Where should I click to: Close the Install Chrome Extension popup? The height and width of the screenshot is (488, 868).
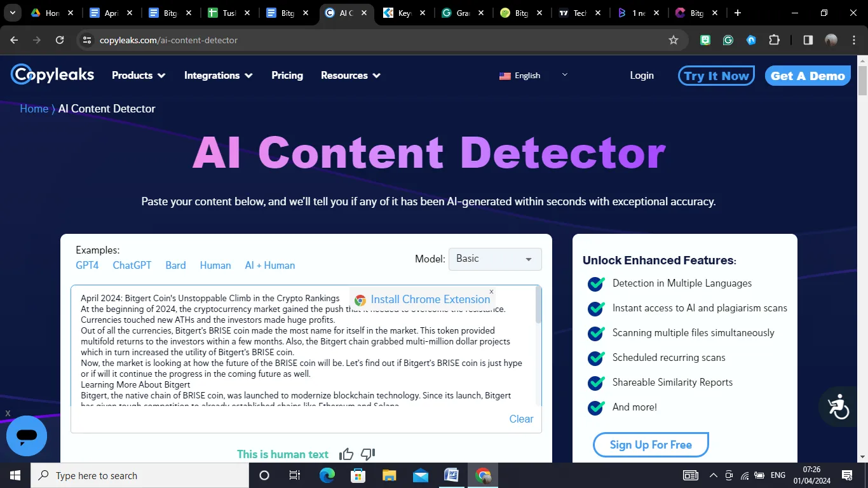coord(491,292)
